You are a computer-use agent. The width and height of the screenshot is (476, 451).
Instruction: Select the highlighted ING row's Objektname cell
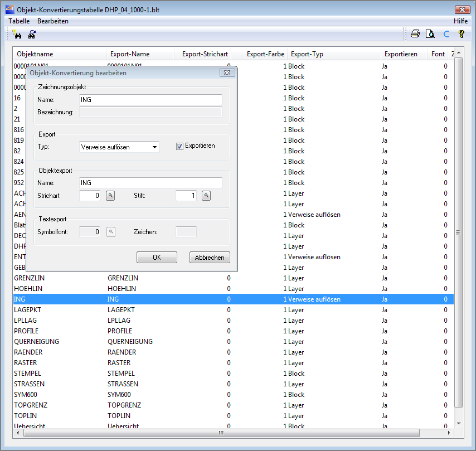(x=20, y=299)
